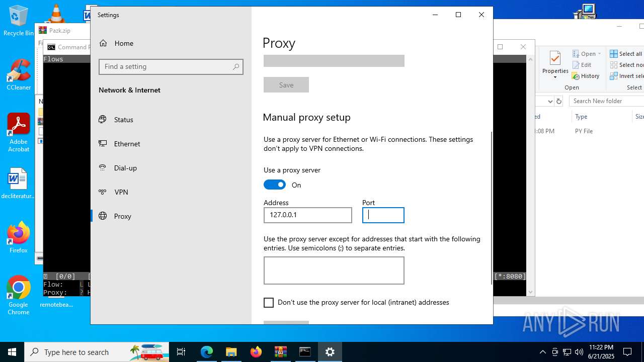
Task: Click Select all in File Explorer
Action: click(x=626, y=54)
